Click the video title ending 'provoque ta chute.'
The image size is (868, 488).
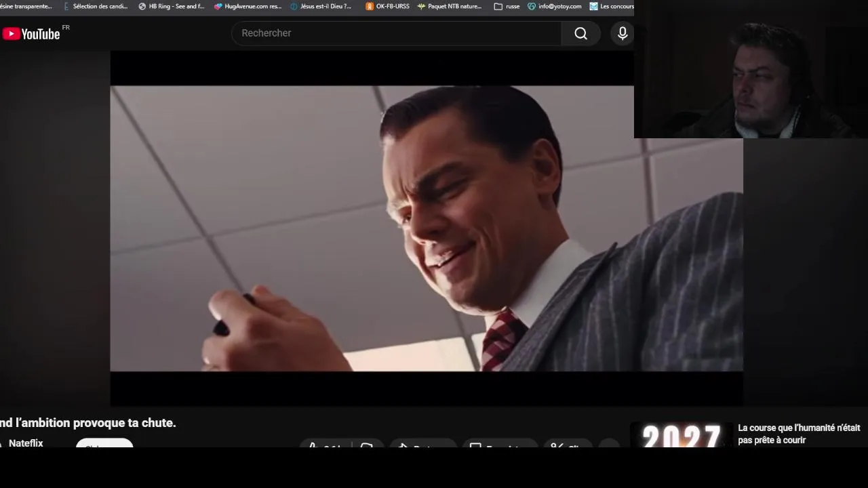point(88,423)
